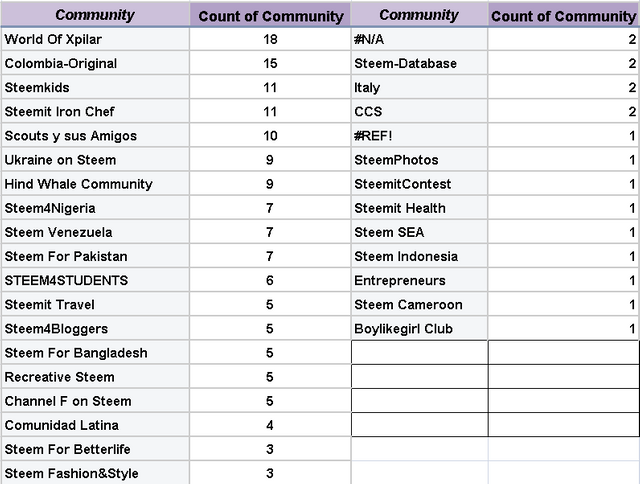Select the count 1 beside Steem SEA
640x484 pixels.
tap(564, 232)
